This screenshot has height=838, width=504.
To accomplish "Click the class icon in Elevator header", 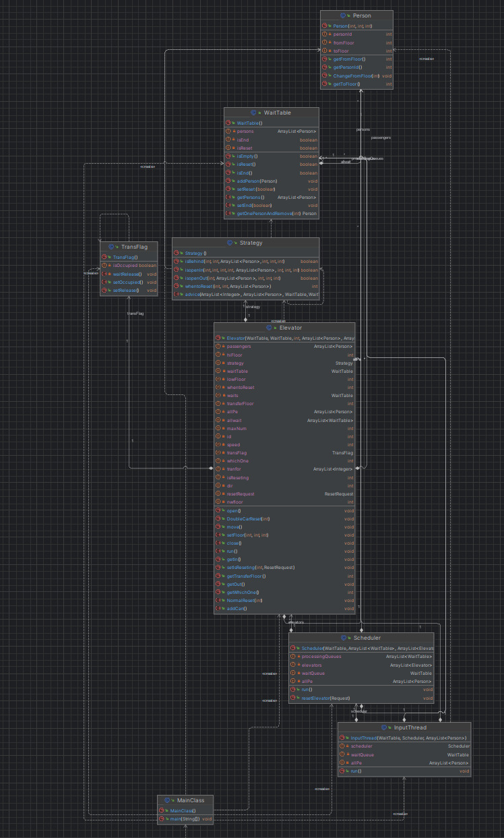I will [270, 328].
